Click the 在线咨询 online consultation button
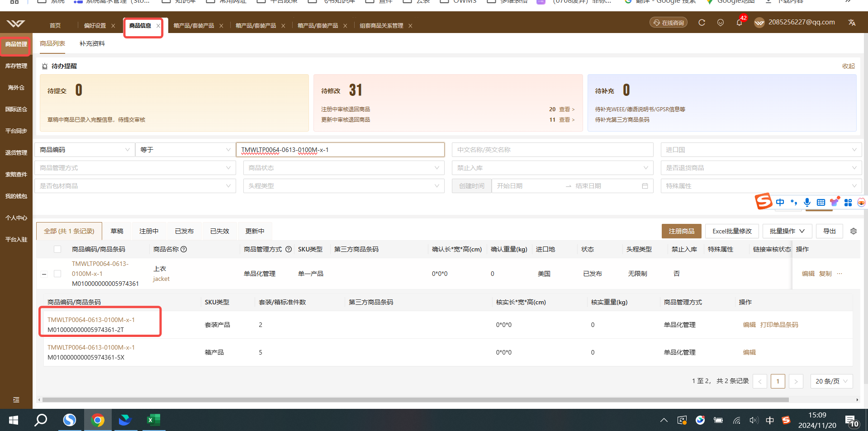868x431 pixels. [669, 23]
